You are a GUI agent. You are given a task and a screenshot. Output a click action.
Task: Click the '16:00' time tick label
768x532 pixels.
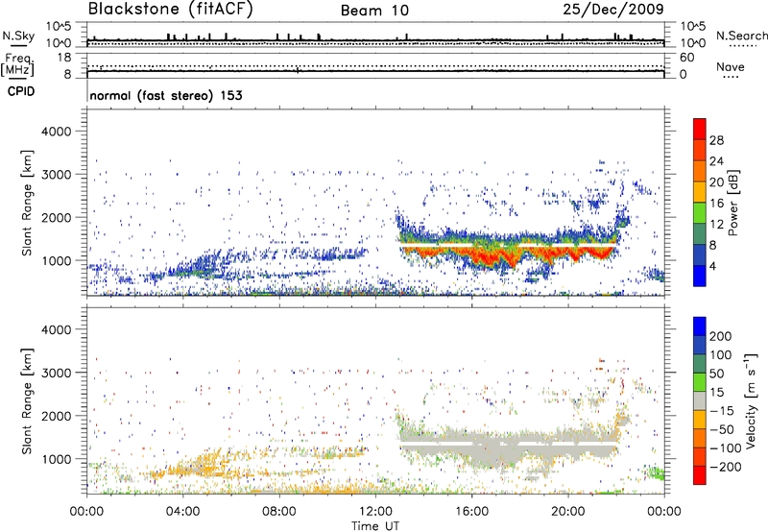(471, 512)
